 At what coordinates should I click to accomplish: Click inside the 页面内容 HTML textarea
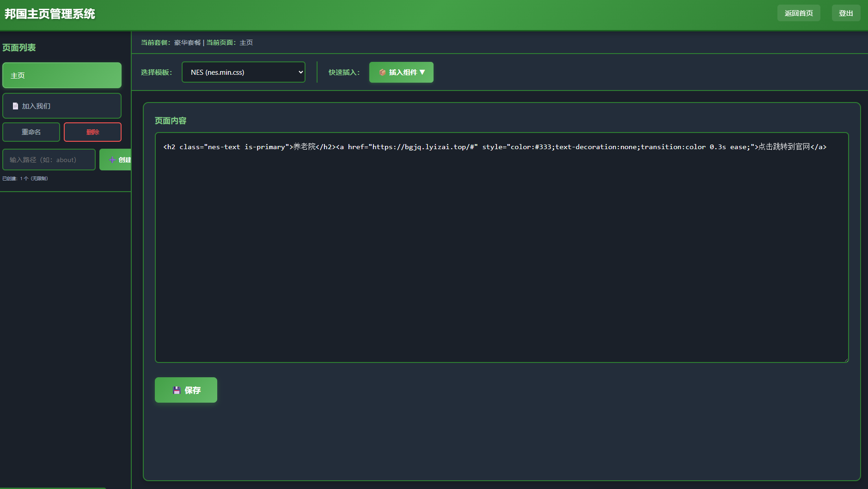pos(501,254)
